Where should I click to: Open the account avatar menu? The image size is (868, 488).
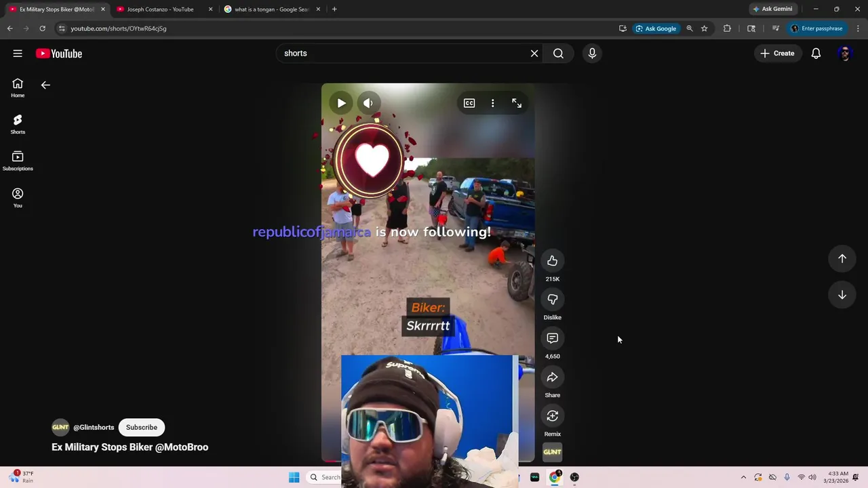[844, 54]
